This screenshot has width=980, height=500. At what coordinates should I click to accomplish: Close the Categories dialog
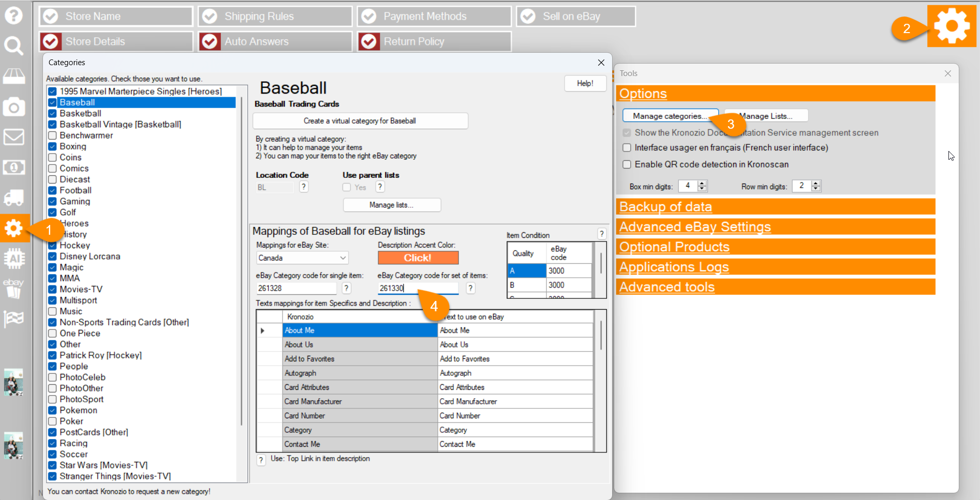tap(601, 63)
